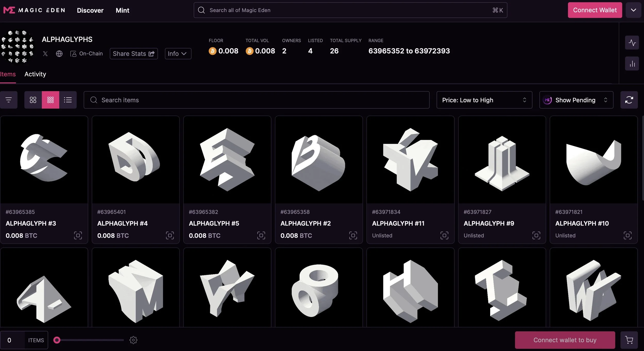
Task: Click the sweep items slider handle
Action: [57, 340]
